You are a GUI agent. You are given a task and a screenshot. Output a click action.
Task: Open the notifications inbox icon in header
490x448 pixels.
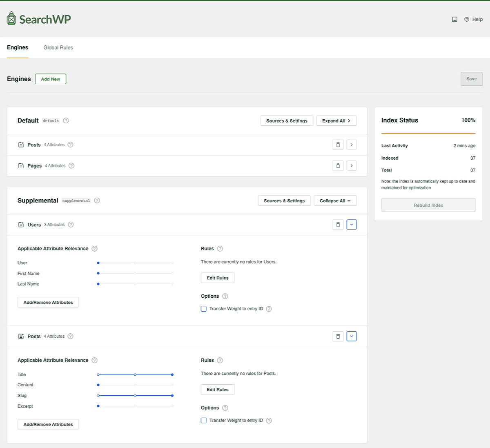[x=454, y=19]
